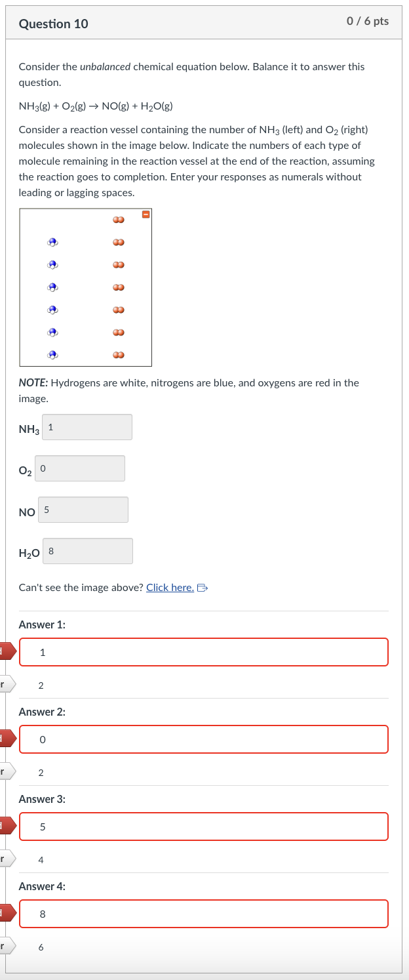Click the Question 10 header bar
This screenshot has height=980, width=409.
[x=204, y=21]
